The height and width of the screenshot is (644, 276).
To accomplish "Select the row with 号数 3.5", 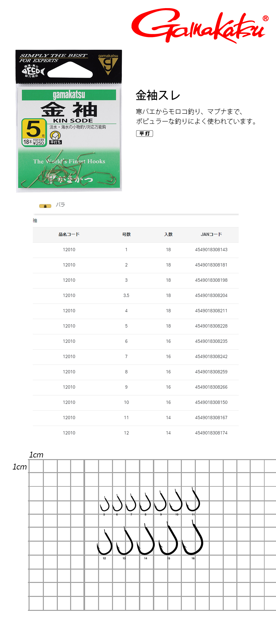I will tap(136, 295).
